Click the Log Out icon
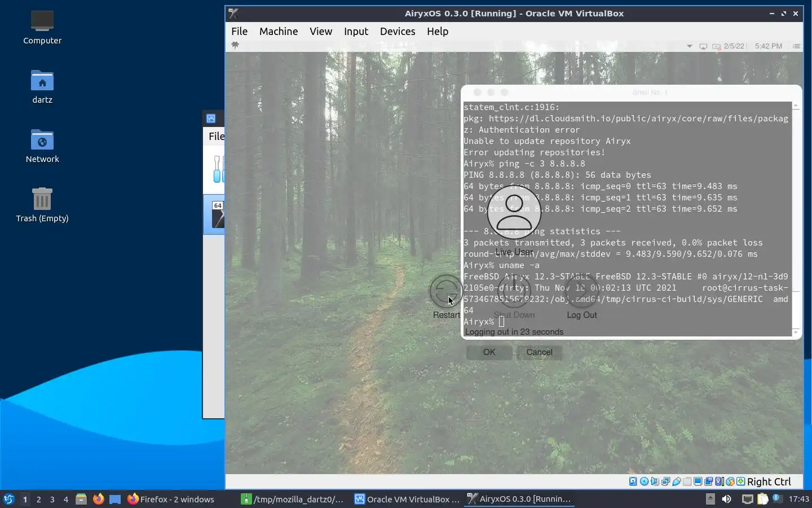Image resolution: width=812 pixels, height=508 pixels. pyautogui.click(x=581, y=291)
